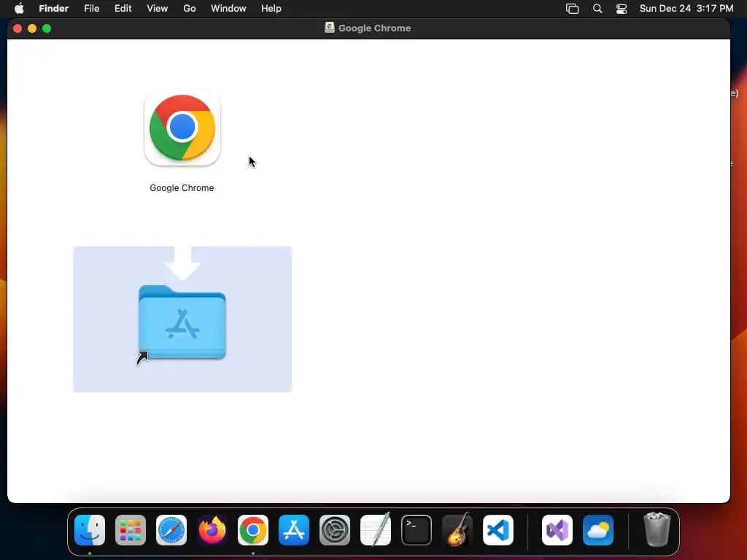Open Google Chrome from the Dock
Image resolution: width=747 pixels, height=560 pixels.
[x=253, y=530]
